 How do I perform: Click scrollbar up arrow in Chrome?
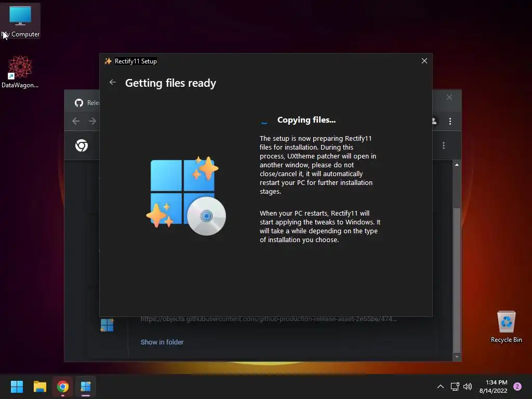pos(457,165)
